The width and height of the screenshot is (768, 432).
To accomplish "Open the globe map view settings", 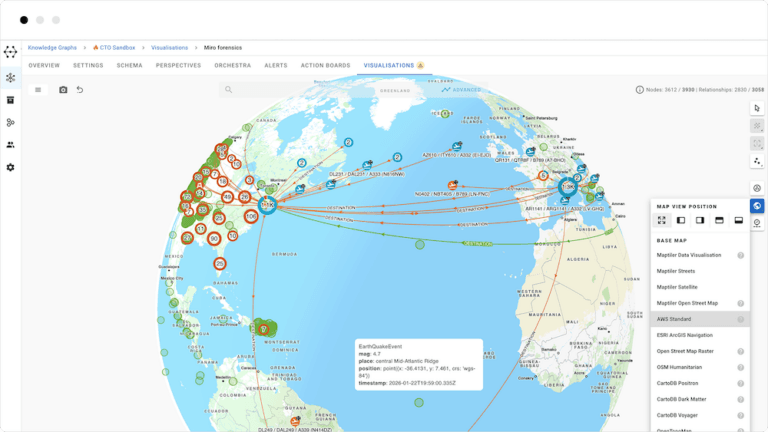I will (x=757, y=206).
